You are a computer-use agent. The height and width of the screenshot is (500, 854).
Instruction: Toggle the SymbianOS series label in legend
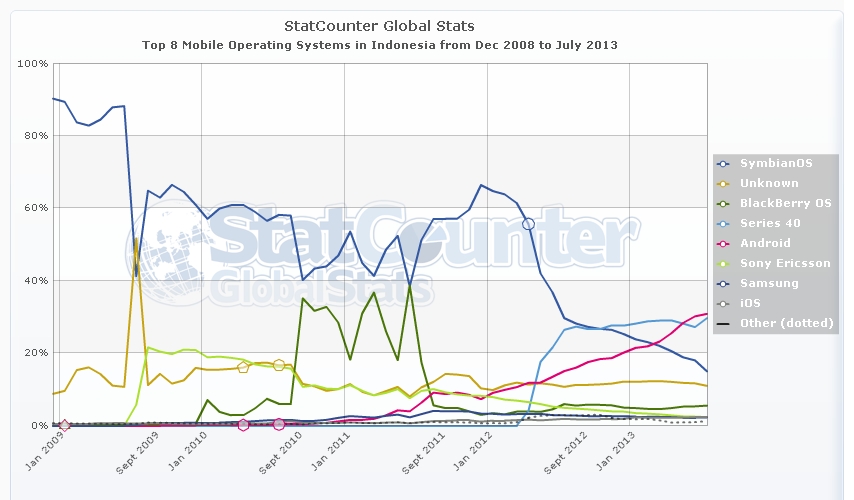[x=769, y=163]
